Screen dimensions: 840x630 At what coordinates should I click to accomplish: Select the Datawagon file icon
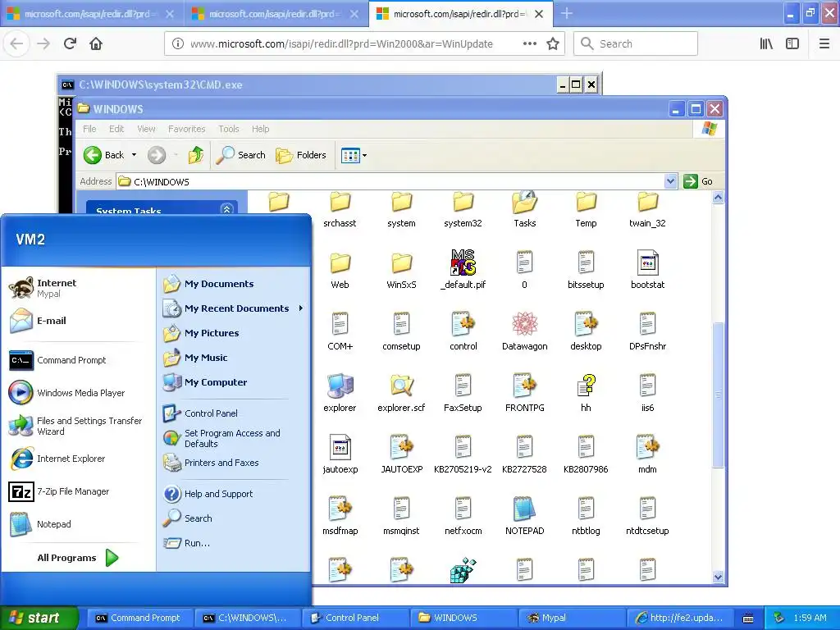[524, 331]
